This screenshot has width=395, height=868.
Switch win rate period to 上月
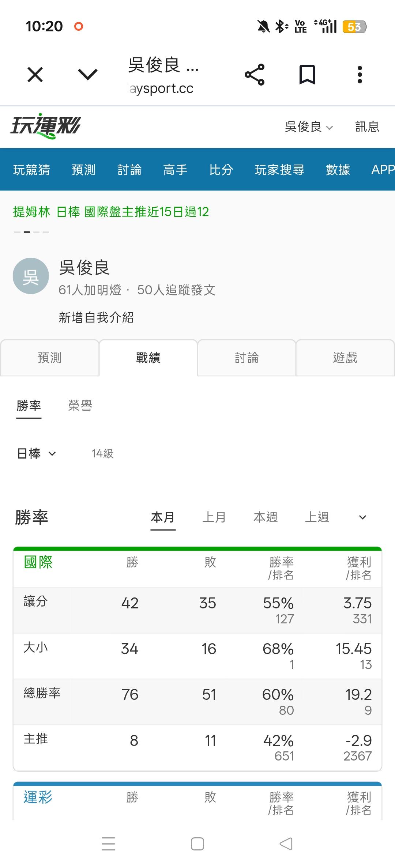click(x=214, y=517)
